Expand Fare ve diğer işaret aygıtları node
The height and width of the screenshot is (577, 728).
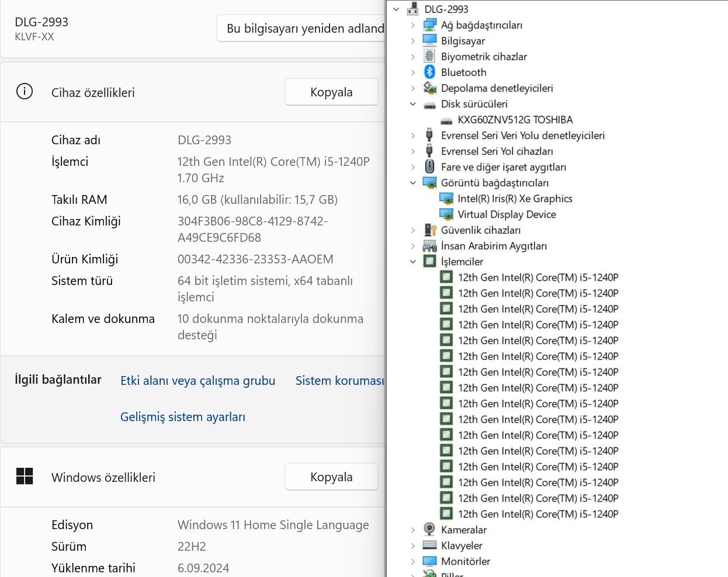pos(412,167)
